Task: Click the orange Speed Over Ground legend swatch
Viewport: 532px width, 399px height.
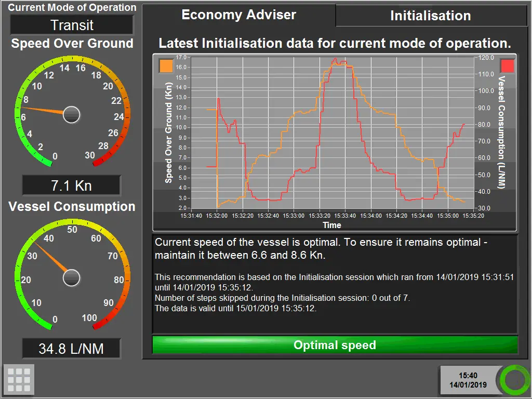Action: click(166, 66)
